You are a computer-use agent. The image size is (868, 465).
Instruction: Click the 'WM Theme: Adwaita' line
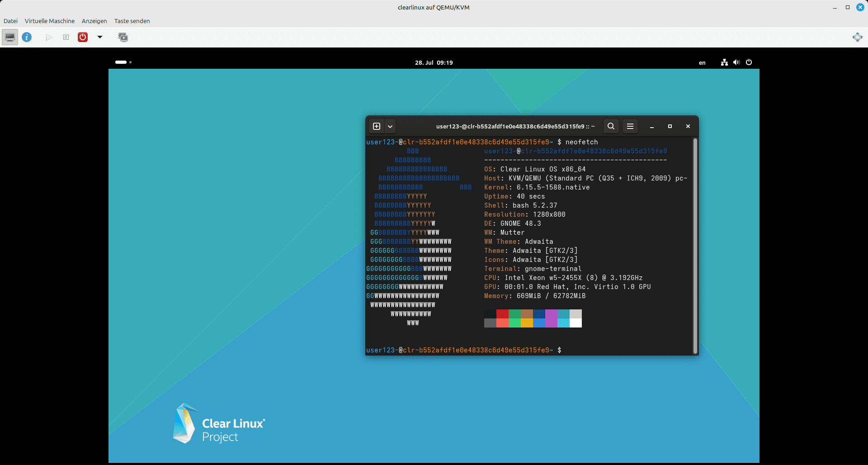519,242
